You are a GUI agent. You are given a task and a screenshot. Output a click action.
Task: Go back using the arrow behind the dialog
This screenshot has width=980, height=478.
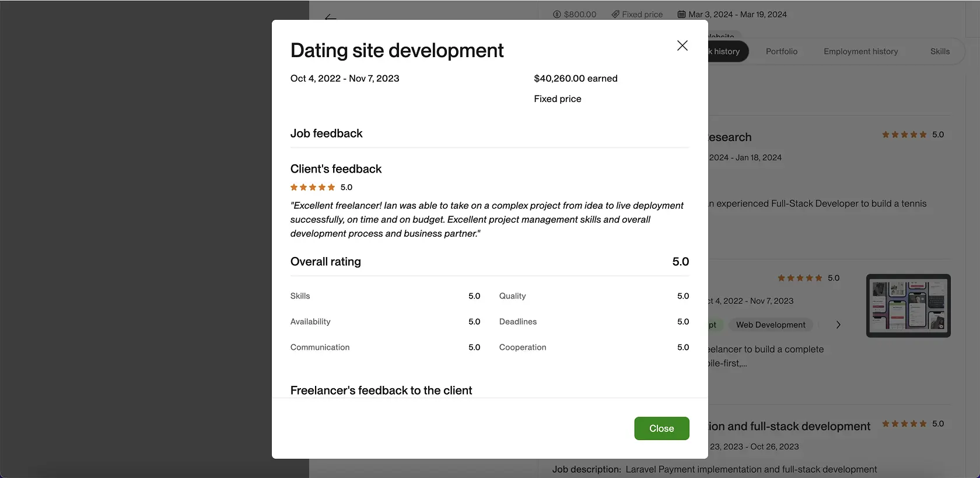(331, 17)
